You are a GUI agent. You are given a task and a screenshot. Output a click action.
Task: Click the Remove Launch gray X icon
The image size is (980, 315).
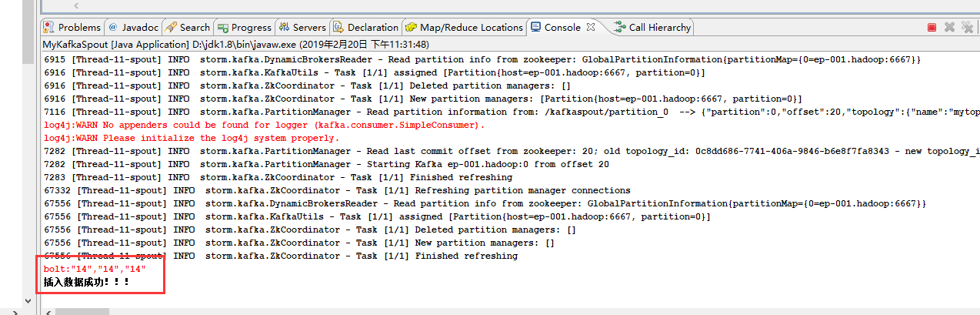949,27
